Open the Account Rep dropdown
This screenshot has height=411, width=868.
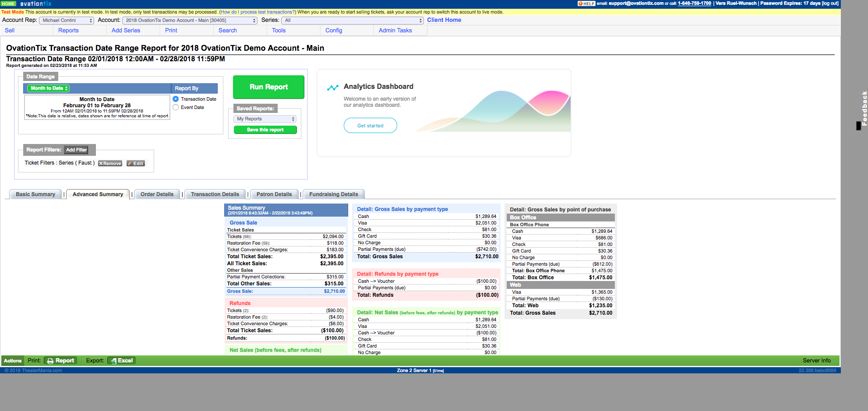pyautogui.click(x=66, y=20)
